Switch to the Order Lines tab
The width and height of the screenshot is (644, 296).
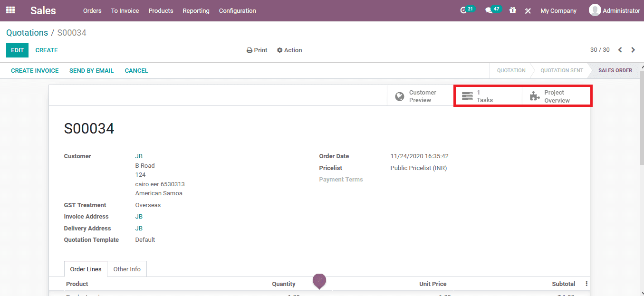[x=86, y=269]
